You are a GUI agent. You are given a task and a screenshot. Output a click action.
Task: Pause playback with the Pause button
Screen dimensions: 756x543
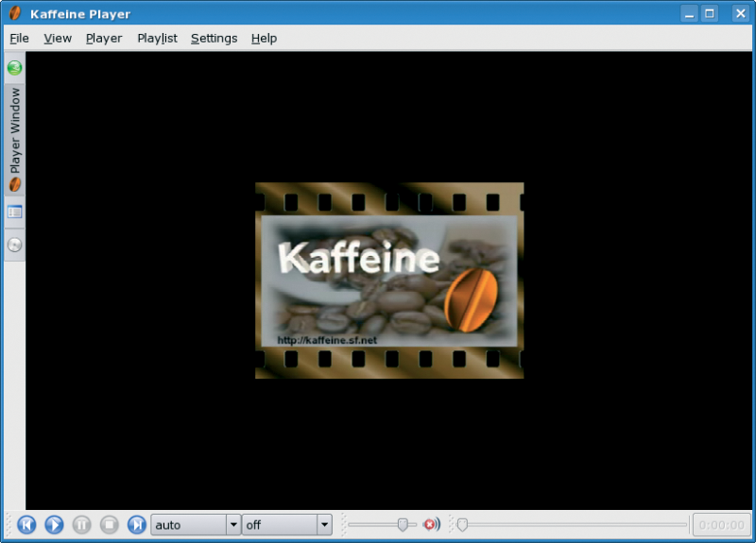81,525
